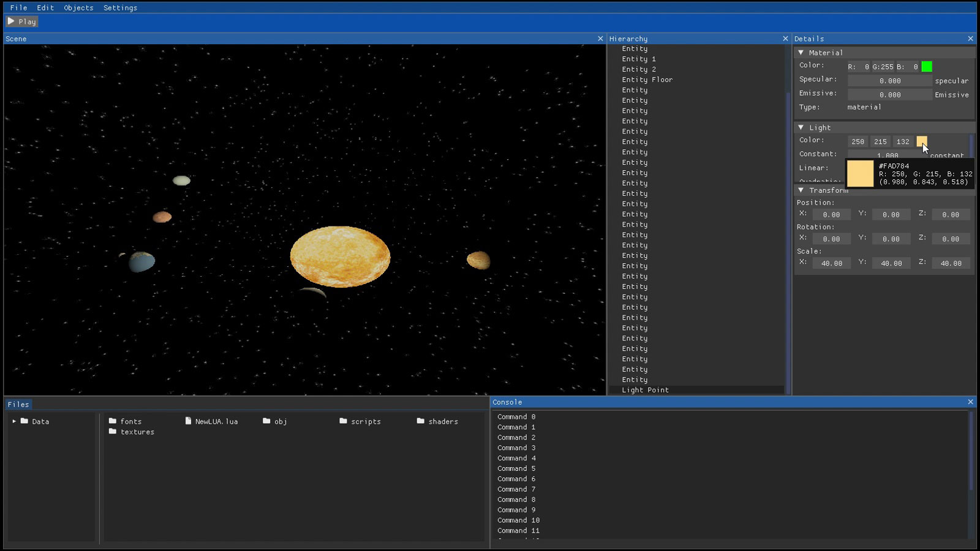Open the Settings menu

pyautogui.click(x=120, y=8)
